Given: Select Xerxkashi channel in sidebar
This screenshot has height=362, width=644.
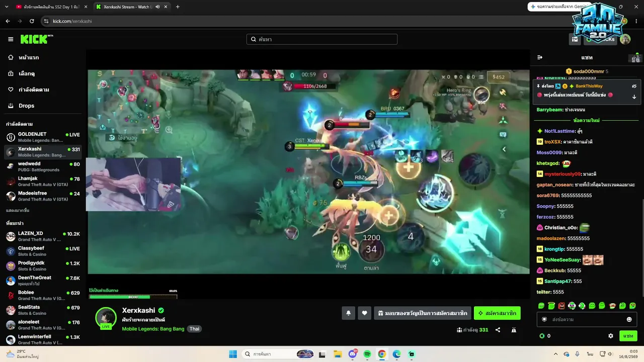Looking at the screenshot, I should click(43, 152).
